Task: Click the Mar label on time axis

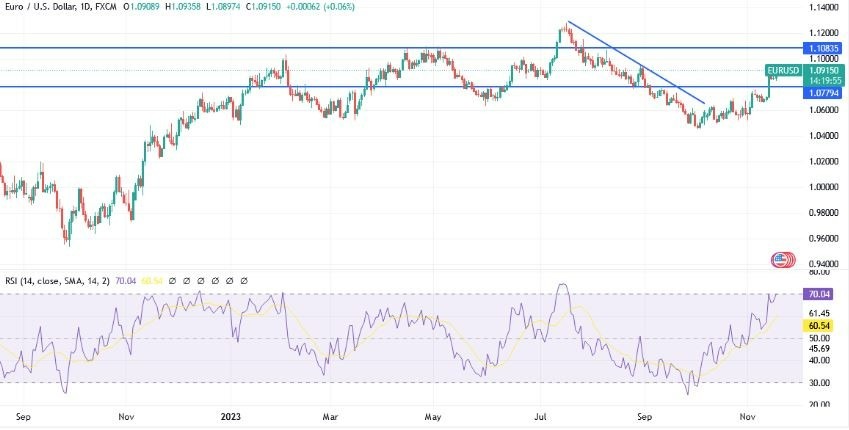Action: coord(330,417)
